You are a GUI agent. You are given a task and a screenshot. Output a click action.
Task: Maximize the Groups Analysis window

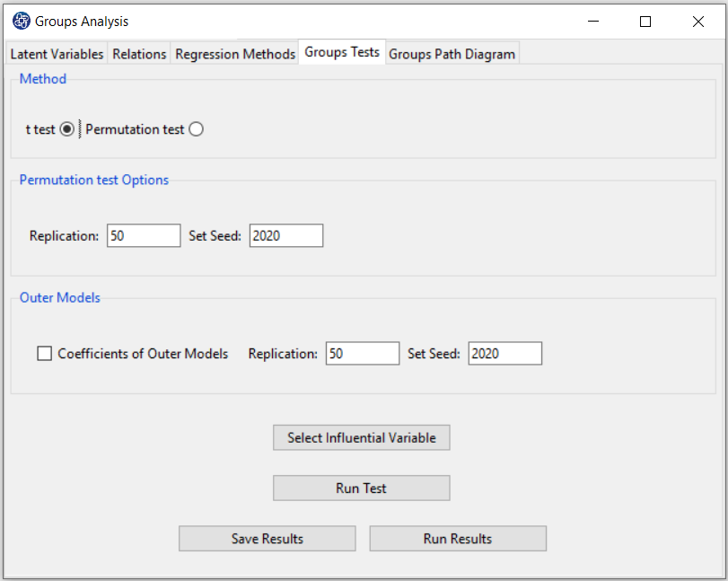645,22
